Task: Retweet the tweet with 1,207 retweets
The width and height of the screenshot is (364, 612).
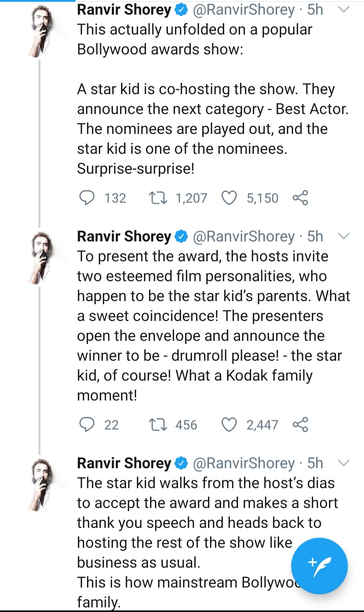Action: pos(158,198)
